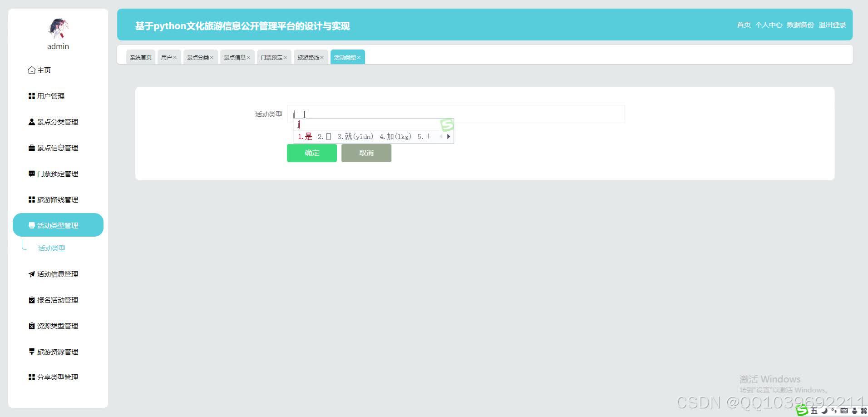Image resolution: width=868 pixels, height=417 pixels.
Task: Show next IME candidate page arrow
Action: [449, 137]
